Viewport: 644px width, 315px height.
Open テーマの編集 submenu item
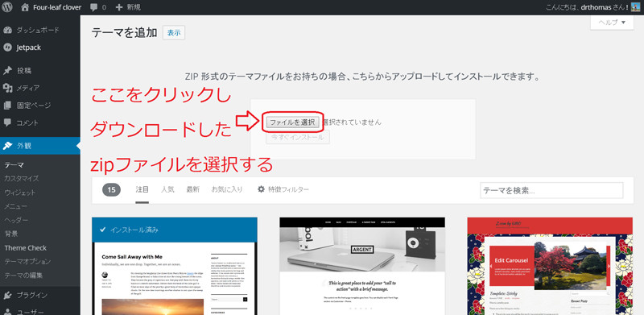(23, 275)
